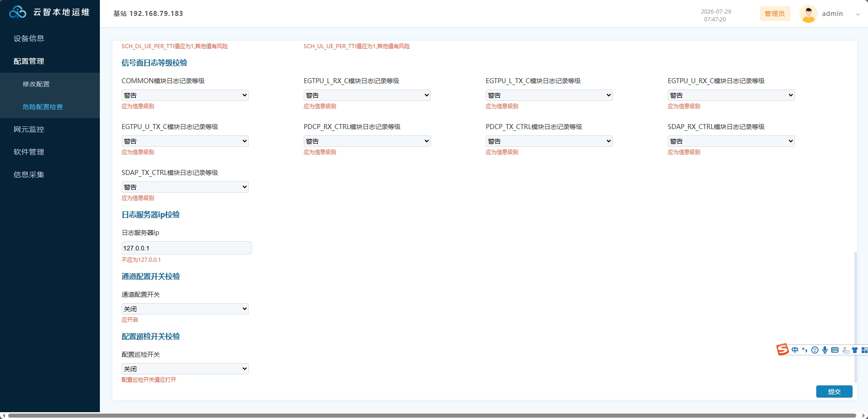Click the 不应为127.0.0.1 warning text
The width and height of the screenshot is (868, 419).
[141, 260]
